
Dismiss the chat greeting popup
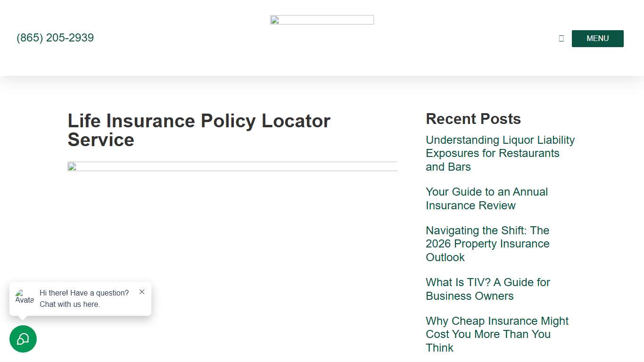click(x=142, y=292)
